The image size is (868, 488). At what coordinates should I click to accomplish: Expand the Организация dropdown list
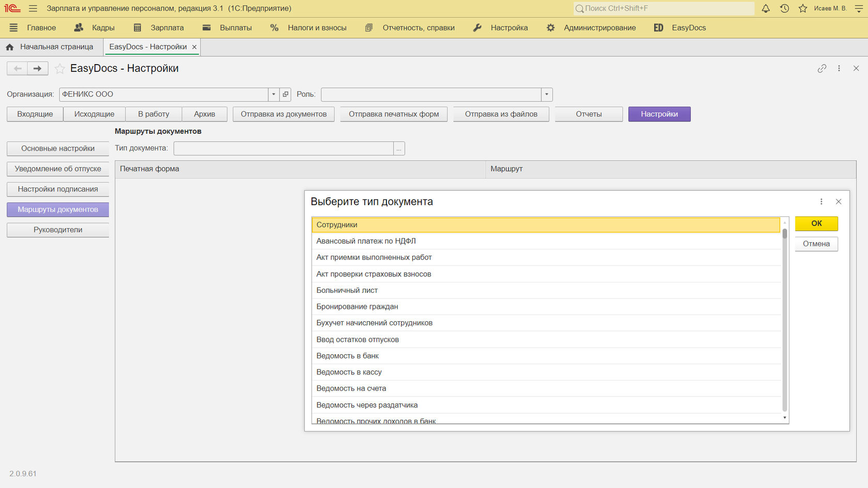pyautogui.click(x=273, y=95)
